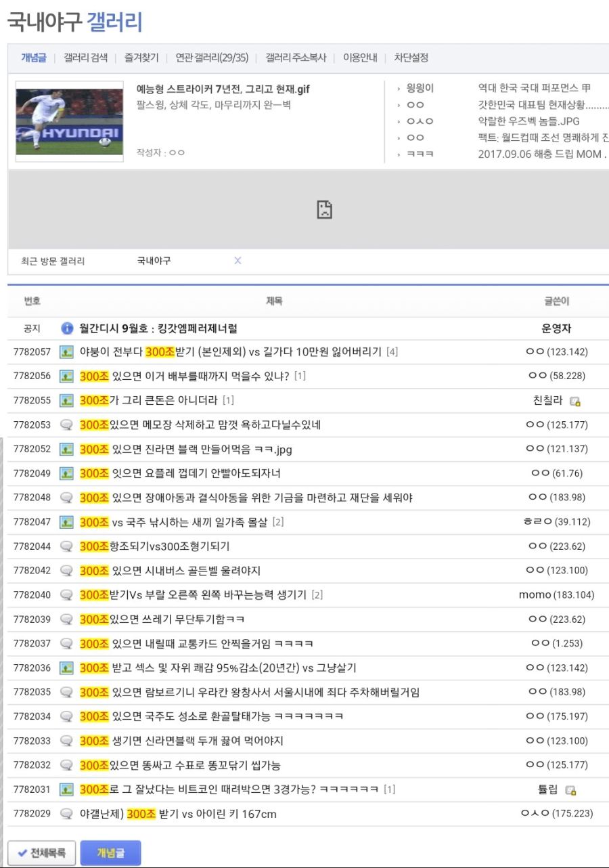Click the image attachment icon on post 7782057
Viewport: 609px width, 868px height.
coord(66,351)
